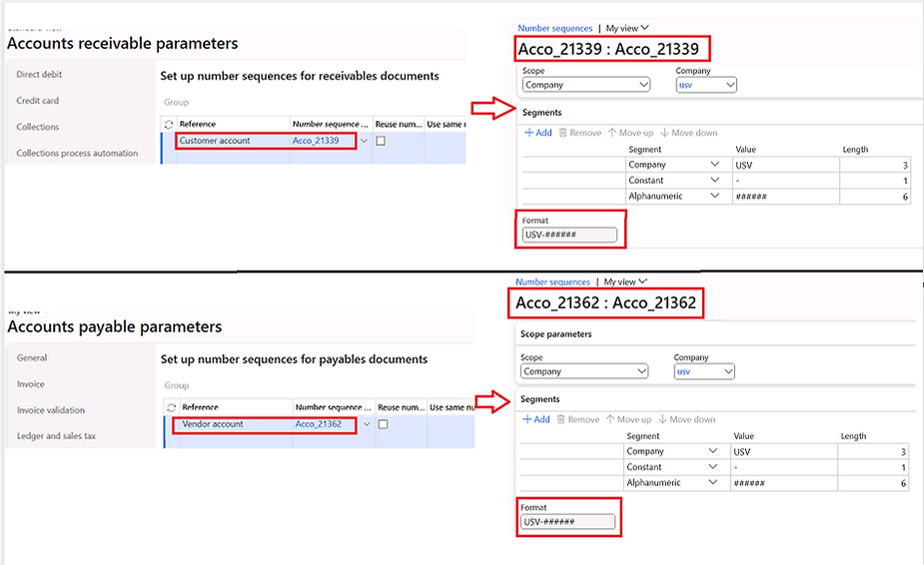This screenshot has height=565, width=924.
Task: Click Number sequences breadcrumb above Acco_21339
Action: [x=554, y=29]
